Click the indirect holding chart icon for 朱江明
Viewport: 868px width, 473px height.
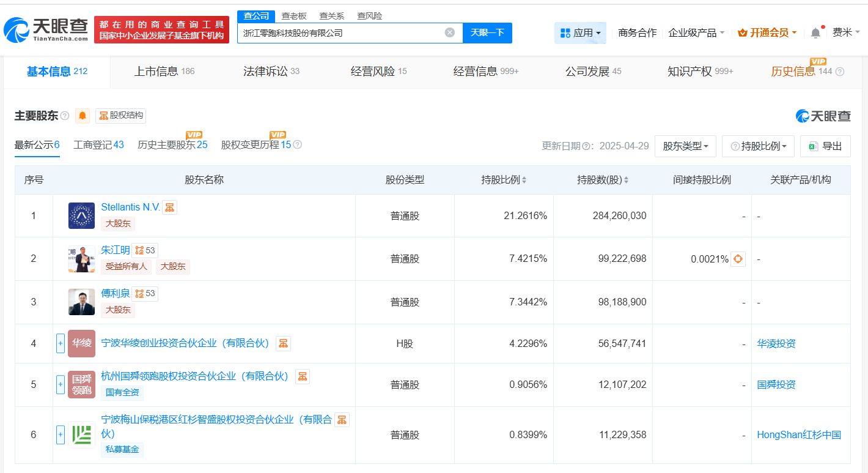[x=738, y=259]
